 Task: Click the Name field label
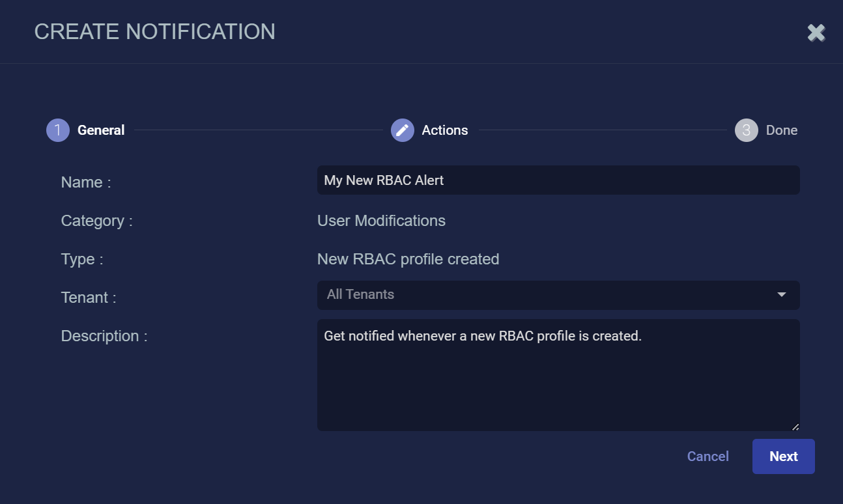(85, 182)
